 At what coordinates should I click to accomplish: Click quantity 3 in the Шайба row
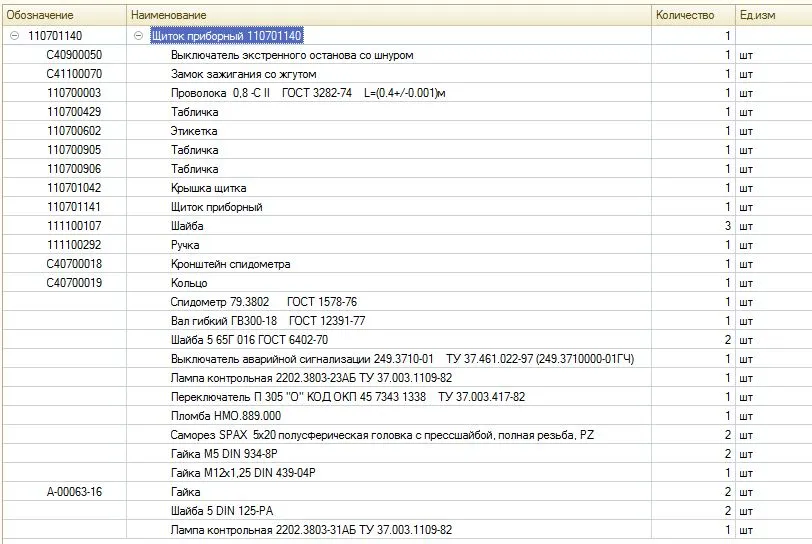point(728,226)
